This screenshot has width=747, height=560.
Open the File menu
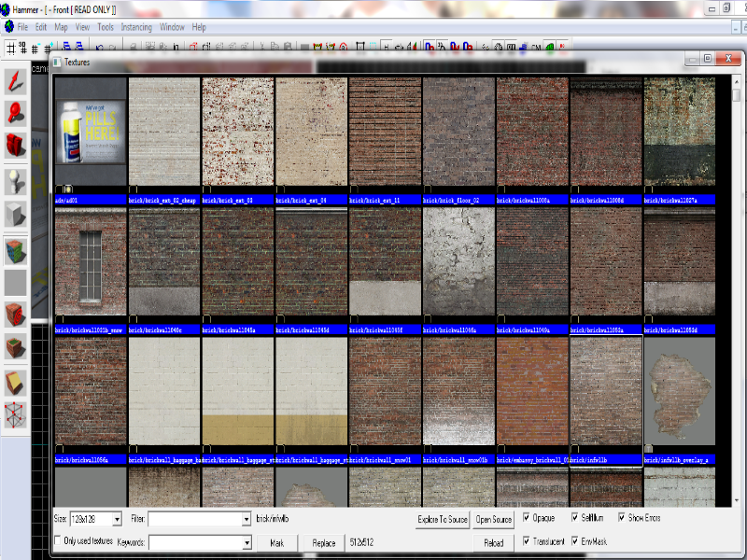tap(22, 27)
